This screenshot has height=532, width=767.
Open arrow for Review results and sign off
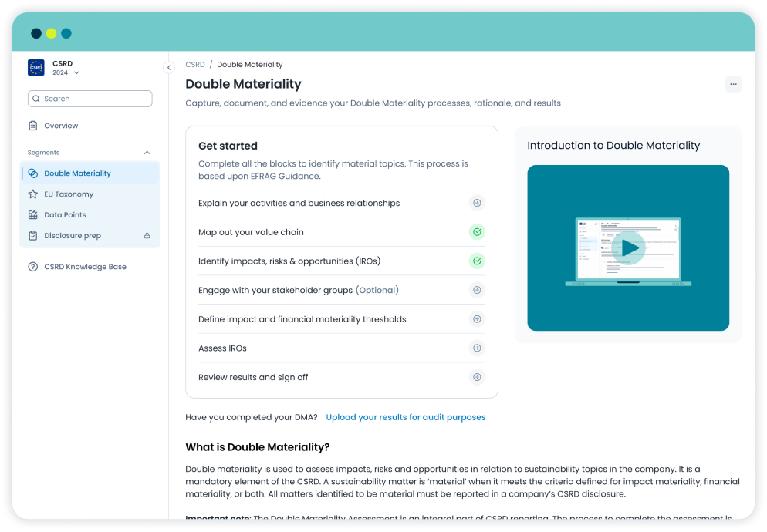click(477, 377)
